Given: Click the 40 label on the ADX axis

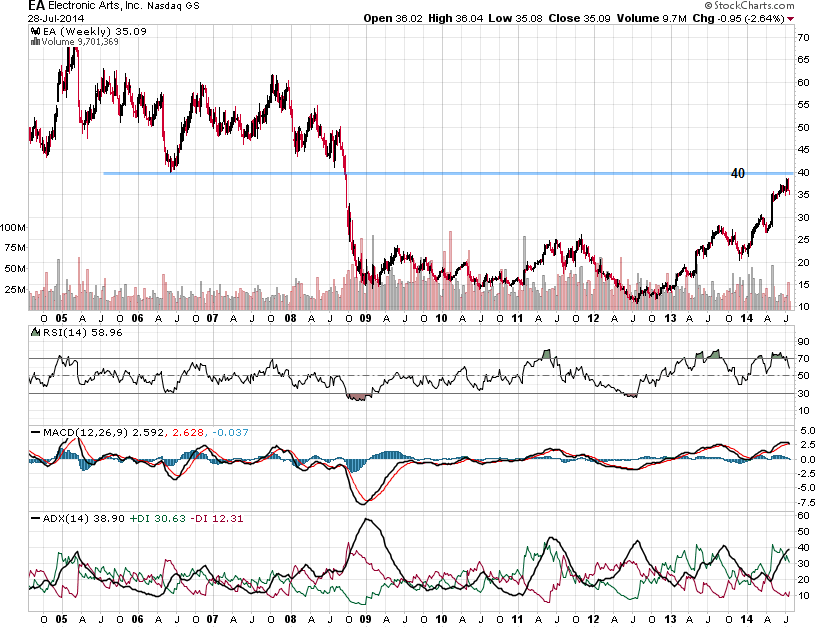Looking at the screenshot, I should point(803,547).
